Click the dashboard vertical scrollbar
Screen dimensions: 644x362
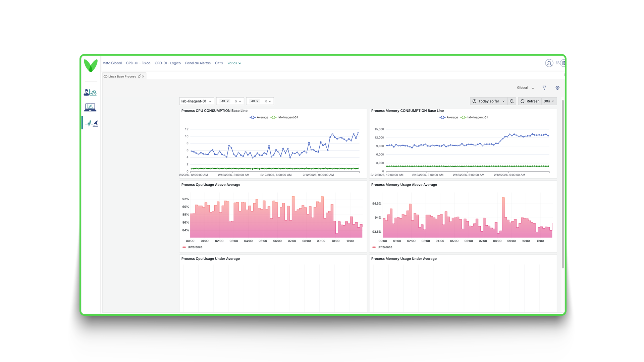563,184
